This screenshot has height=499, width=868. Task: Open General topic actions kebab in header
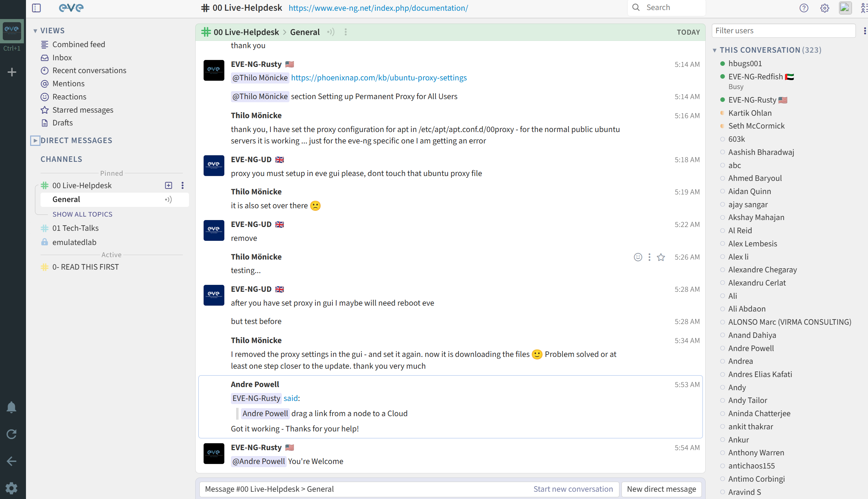coord(346,32)
